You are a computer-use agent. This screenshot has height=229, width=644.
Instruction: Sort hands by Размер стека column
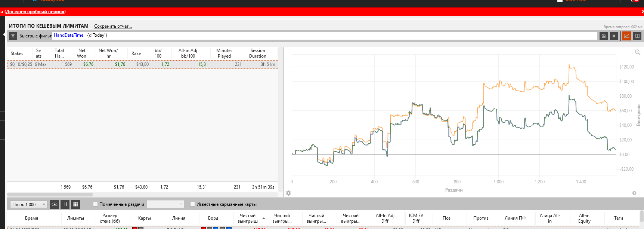(x=110, y=218)
